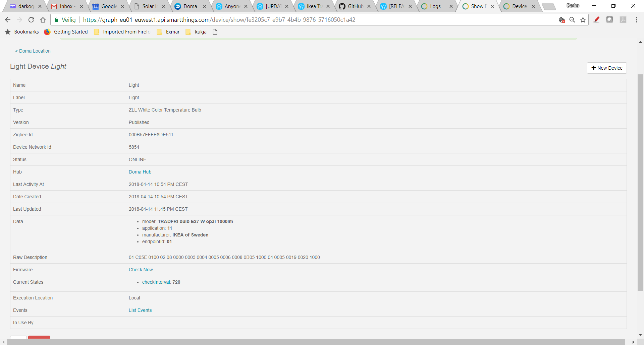This screenshot has height=345, width=644.
Task: Click the Execution Location value Local
Action: tap(135, 298)
